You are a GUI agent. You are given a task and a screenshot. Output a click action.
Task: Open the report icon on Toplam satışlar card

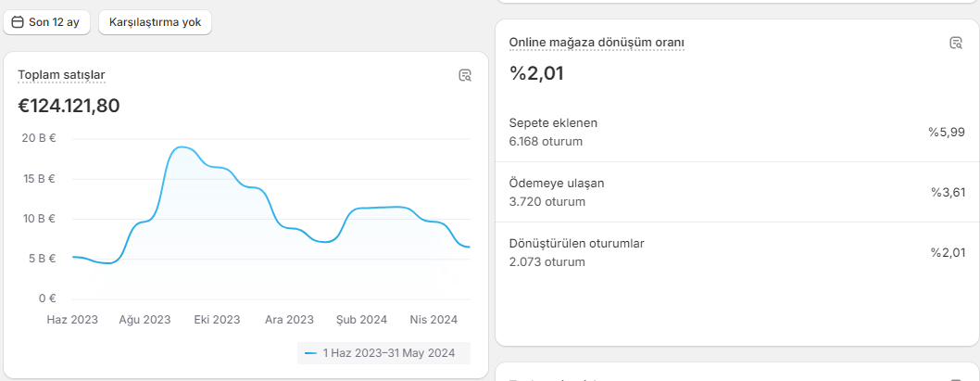pos(464,76)
